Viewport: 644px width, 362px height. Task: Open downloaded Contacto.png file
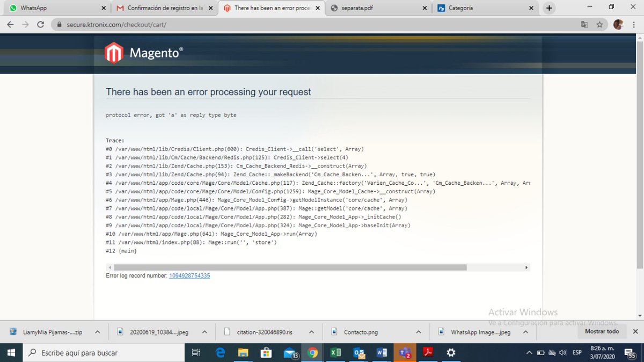[355, 332]
